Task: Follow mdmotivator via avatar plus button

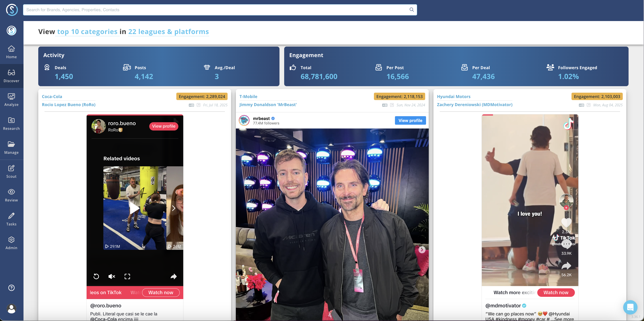Action: 566,208
